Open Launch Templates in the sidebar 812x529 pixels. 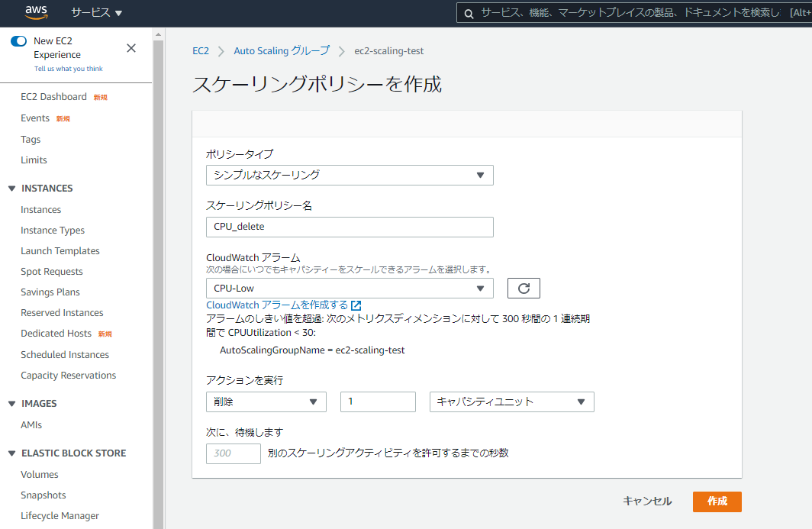coord(60,251)
